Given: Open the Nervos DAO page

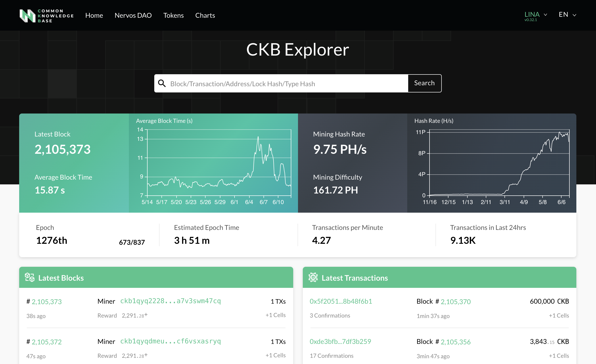Looking at the screenshot, I should click(133, 15).
